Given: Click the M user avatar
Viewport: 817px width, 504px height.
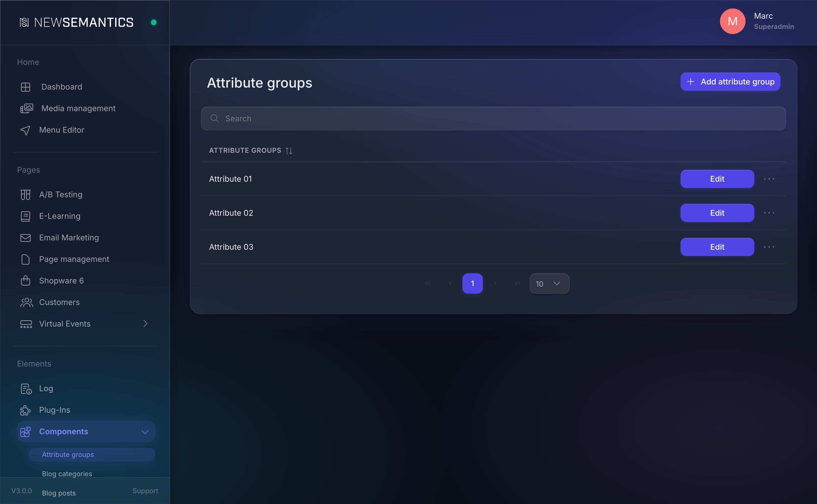Looking at the screenshot, I should click(732, 21).
